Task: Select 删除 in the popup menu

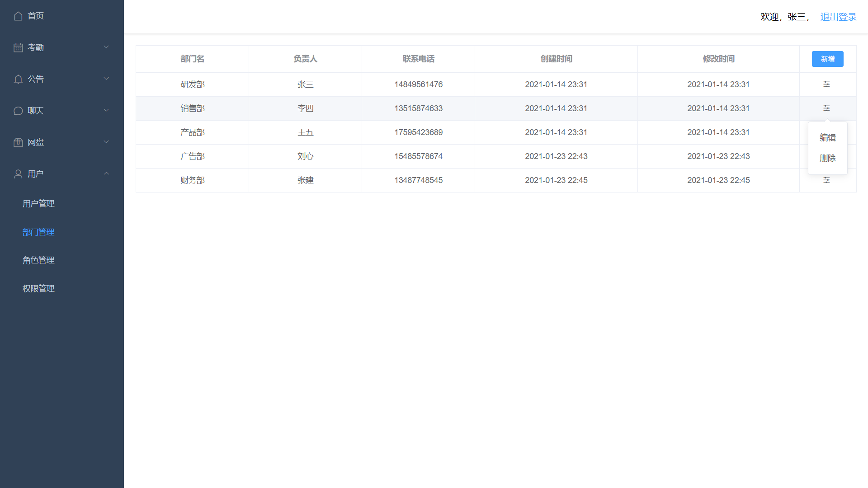Action: 827,158
